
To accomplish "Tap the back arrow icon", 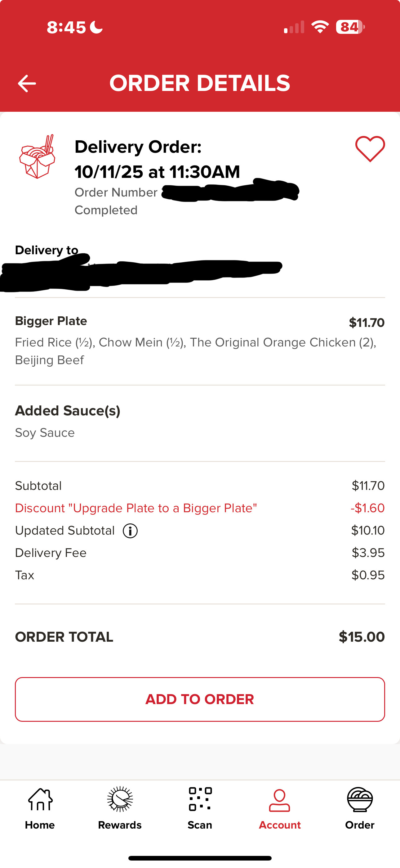I will tap(27, 83).
